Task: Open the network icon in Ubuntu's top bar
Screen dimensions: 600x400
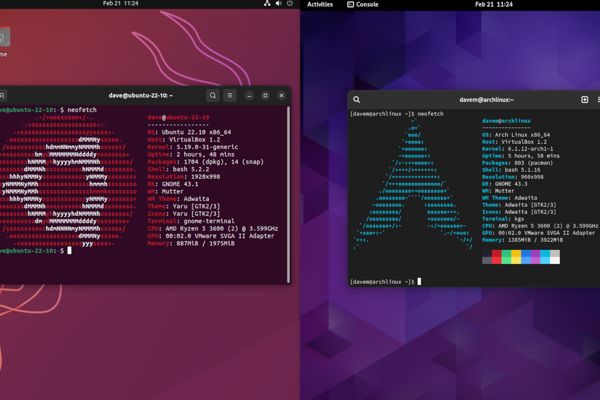Action: coord(267,3)
